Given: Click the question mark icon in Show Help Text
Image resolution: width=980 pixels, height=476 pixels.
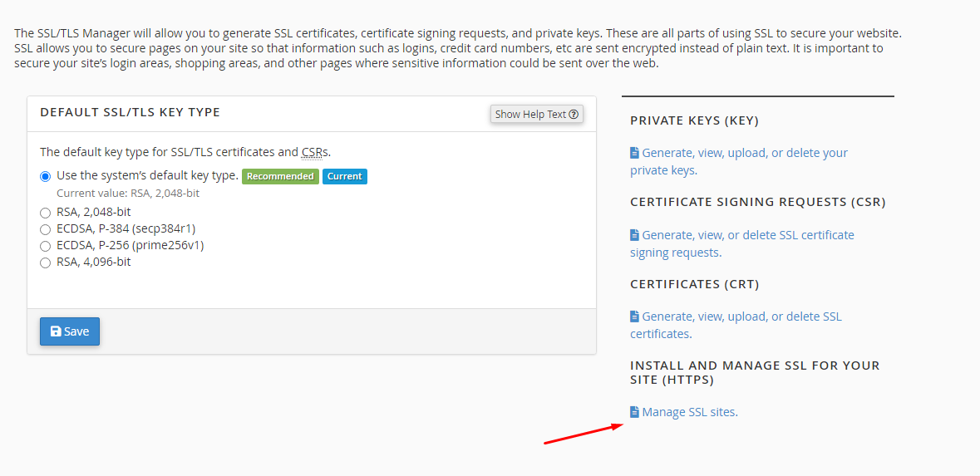Looking at the screenshot, I should tap(574, 115).
